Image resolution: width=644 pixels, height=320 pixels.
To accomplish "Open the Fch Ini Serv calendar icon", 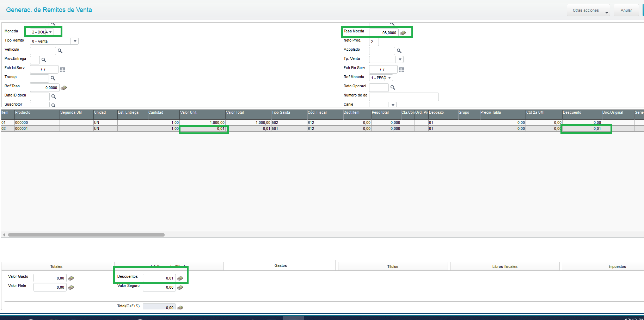I will (x=63, y=69).
